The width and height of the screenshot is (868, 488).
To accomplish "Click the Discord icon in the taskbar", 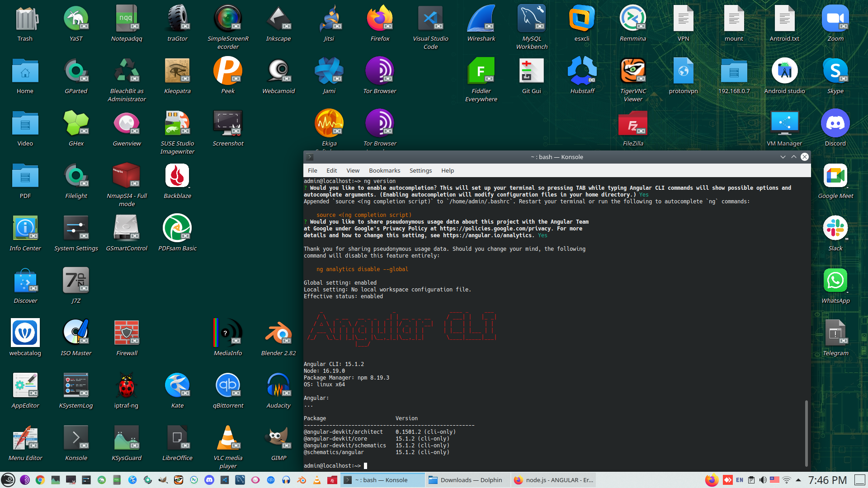I will tap(209, 480).
